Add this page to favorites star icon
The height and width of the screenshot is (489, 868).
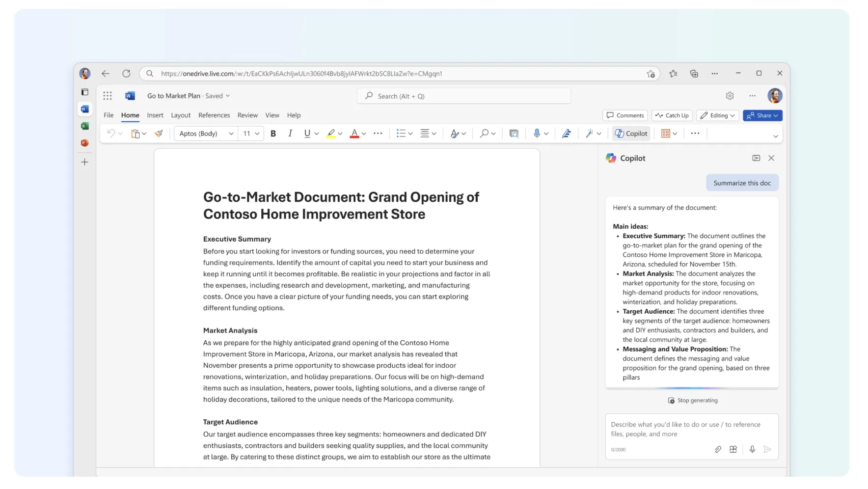point(651,74)
